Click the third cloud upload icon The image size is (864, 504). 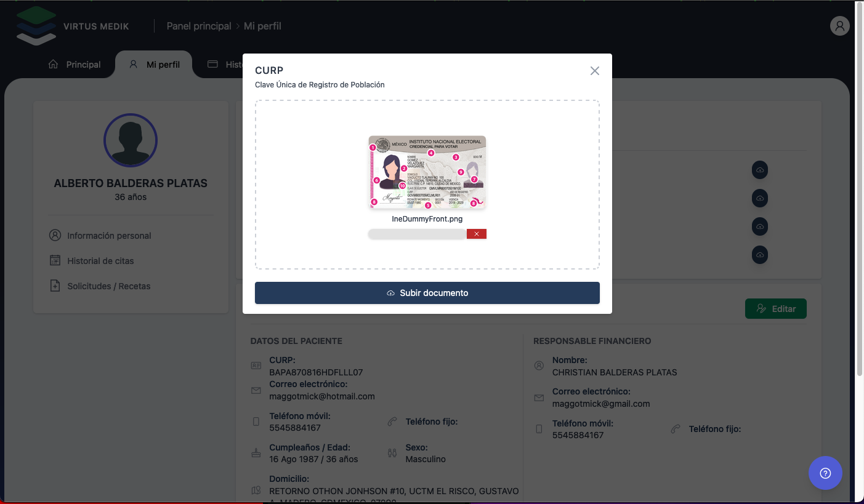(760, 226)
